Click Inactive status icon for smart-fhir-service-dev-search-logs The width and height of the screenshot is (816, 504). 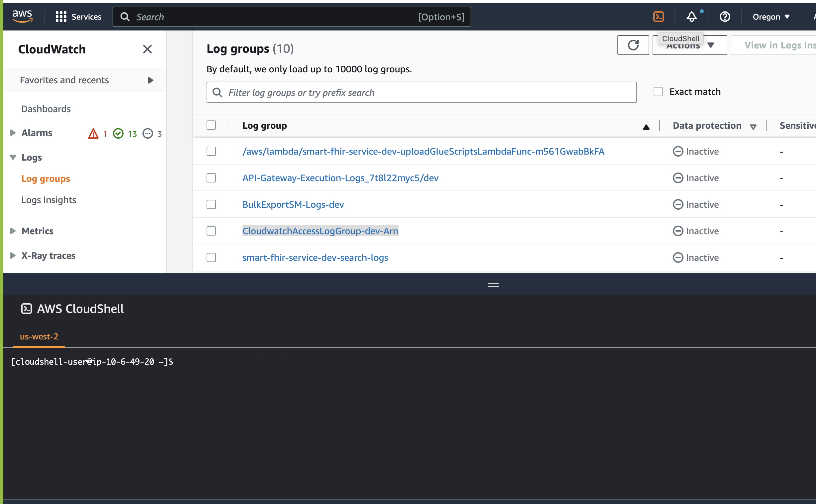678,257
